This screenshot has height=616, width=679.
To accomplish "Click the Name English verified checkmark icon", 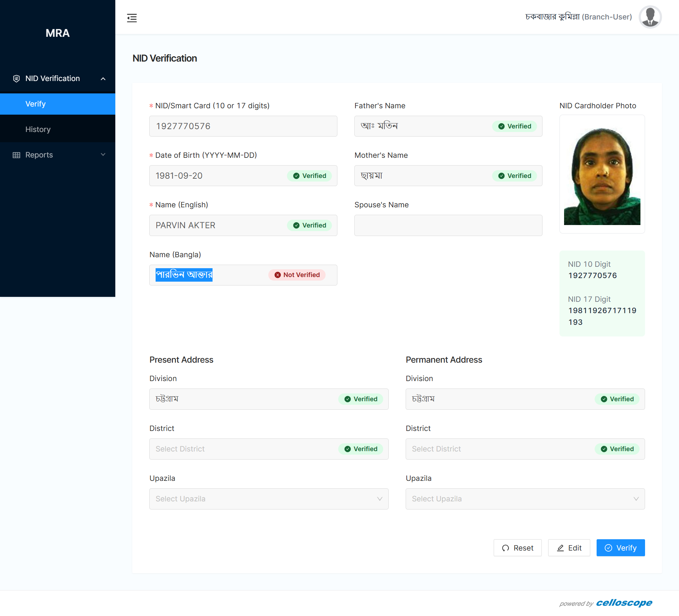I will pos(296,225).
